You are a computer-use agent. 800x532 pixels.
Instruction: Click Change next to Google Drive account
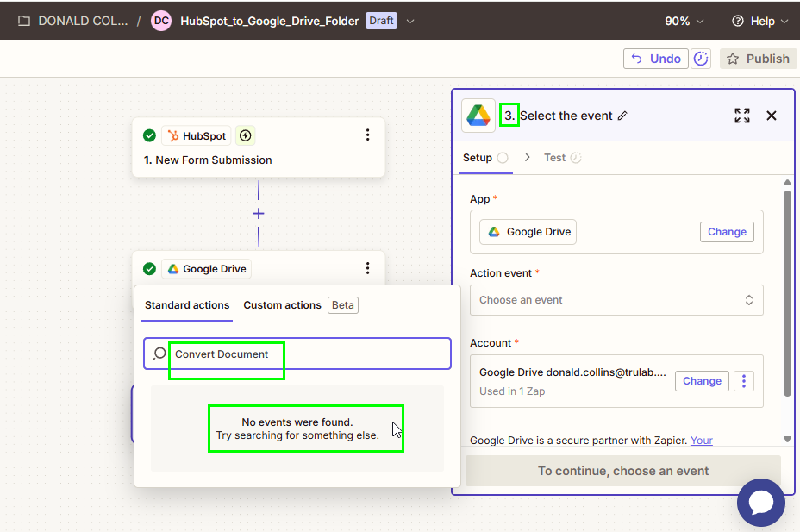[x=702, y=381]
